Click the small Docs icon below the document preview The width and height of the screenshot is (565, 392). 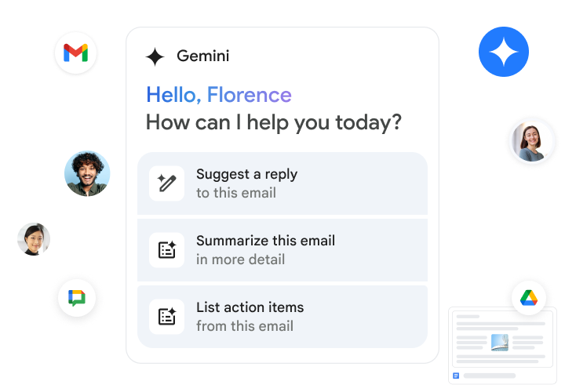pyautogui.click(x=456, y=376)
